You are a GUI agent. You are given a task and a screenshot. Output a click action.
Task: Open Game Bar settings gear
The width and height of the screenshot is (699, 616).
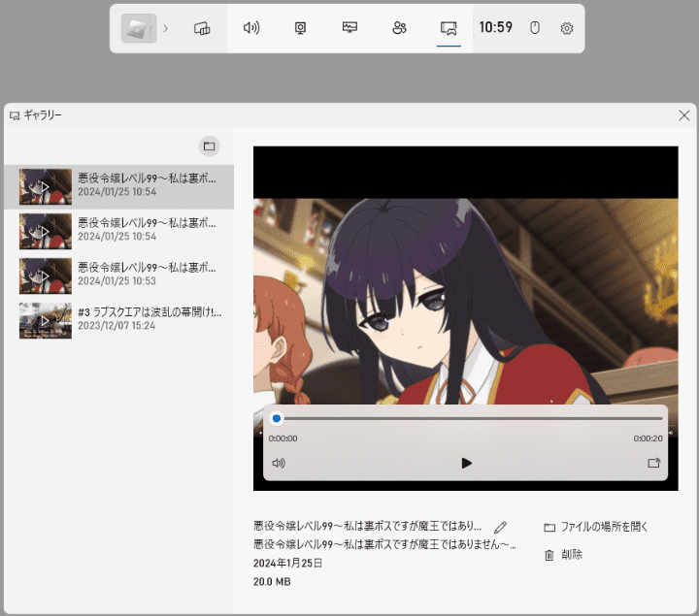567,28
